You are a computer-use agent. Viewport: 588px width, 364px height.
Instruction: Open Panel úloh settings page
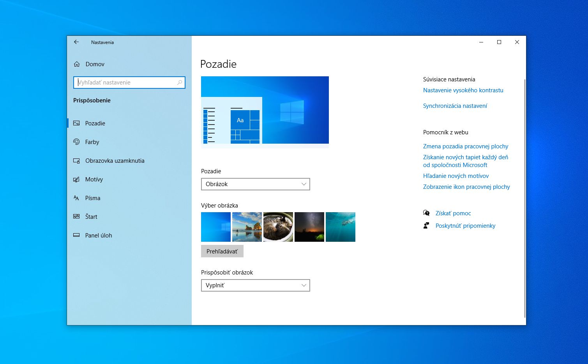[129, 235]
